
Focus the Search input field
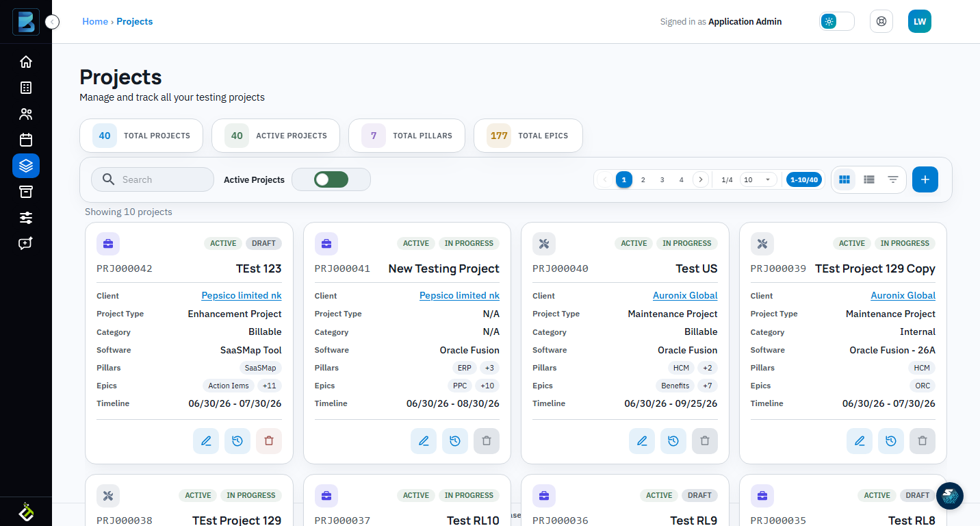click(153, 179)
